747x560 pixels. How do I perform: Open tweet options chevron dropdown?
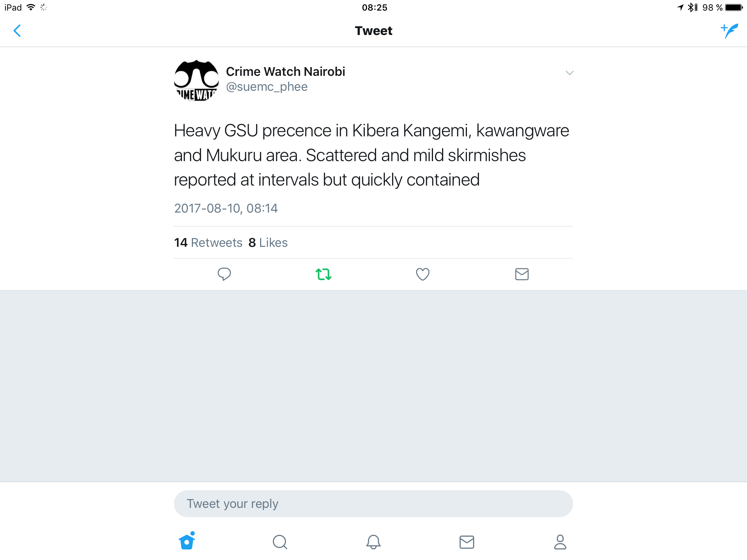tap(569, 73)
